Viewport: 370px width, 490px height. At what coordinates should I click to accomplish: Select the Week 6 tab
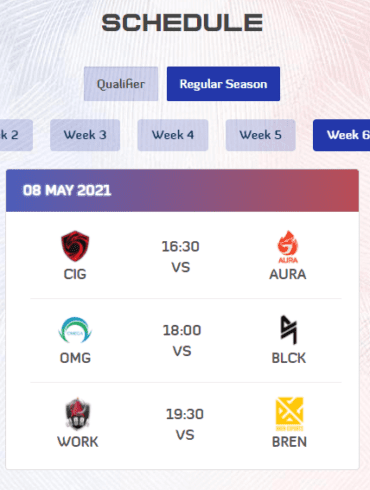[x=341, y=135]
